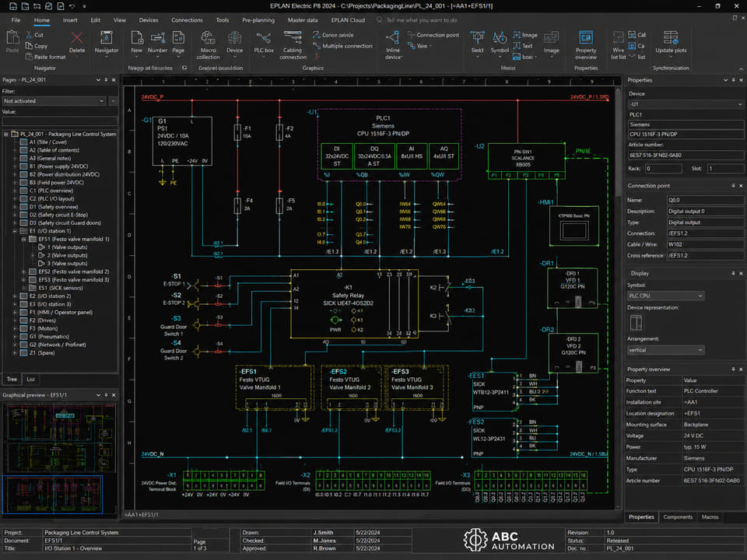
Task: Switch to the Tree tab in Pages
Action: (x=12, y=379)
